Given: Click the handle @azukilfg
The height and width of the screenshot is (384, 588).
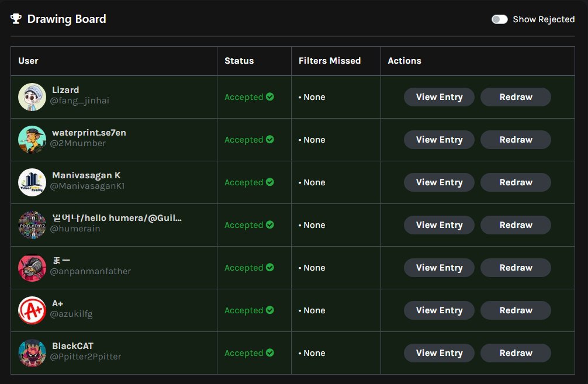Looking at the screenshot, I should tap(71, 314).
